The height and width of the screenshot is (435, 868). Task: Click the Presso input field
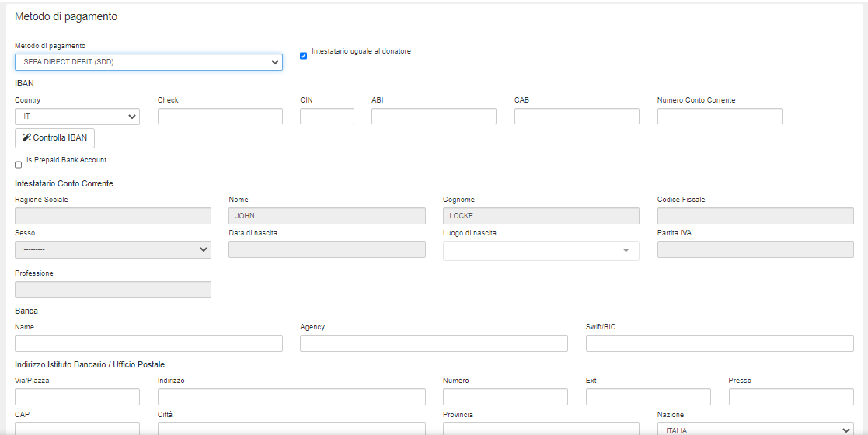coord(791,397)
